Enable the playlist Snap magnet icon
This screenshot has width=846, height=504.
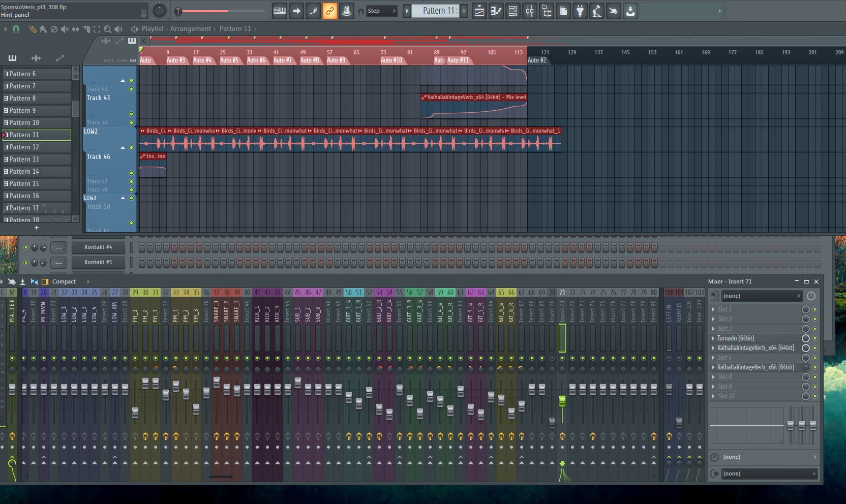click(16, 29)
